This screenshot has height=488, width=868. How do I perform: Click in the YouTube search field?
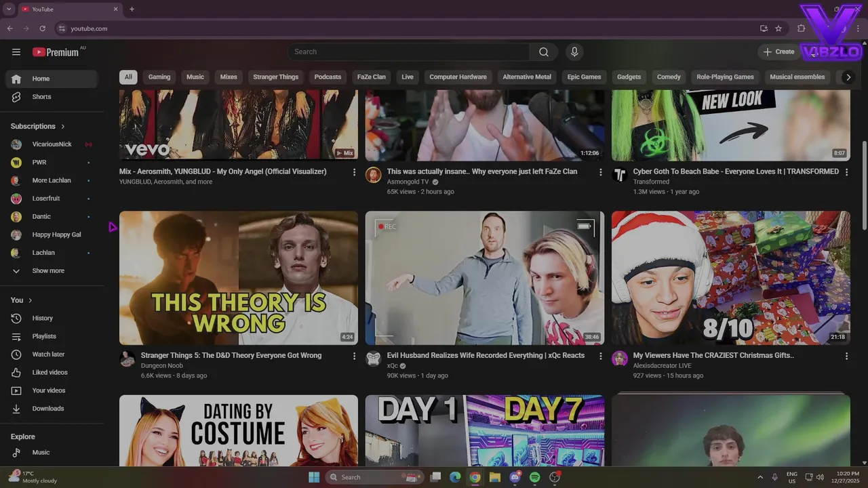[x=409, y=52]
